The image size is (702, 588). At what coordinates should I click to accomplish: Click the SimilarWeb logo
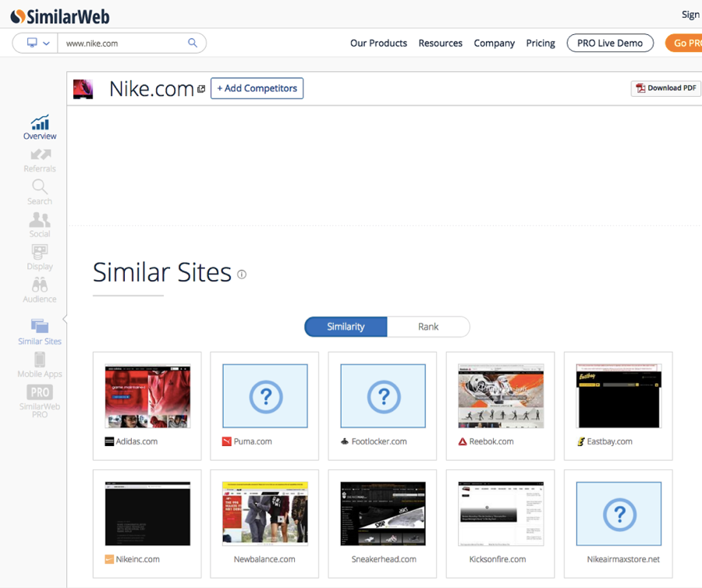(60, 16)
